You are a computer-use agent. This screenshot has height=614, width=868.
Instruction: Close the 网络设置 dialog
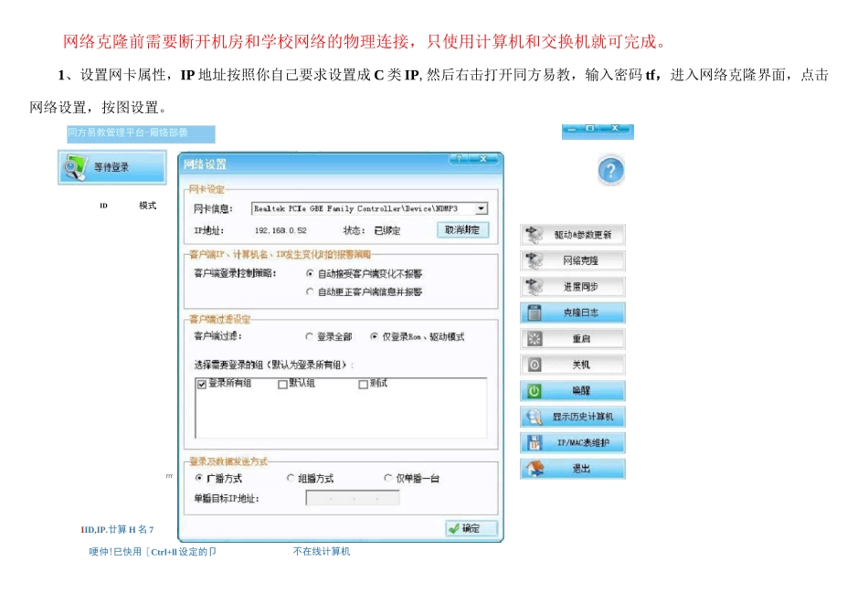point(483,159)
